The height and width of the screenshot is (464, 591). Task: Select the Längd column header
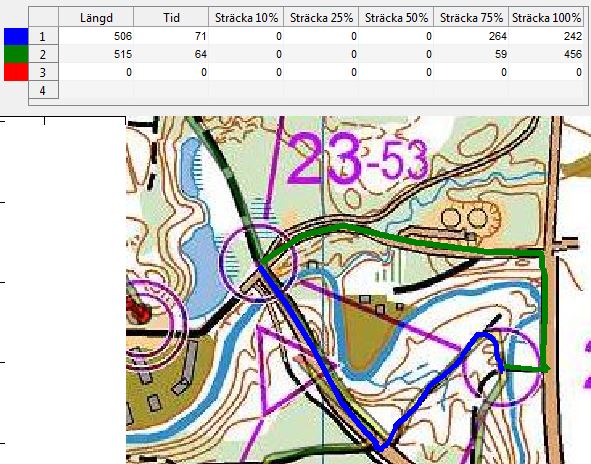[96, 17]
